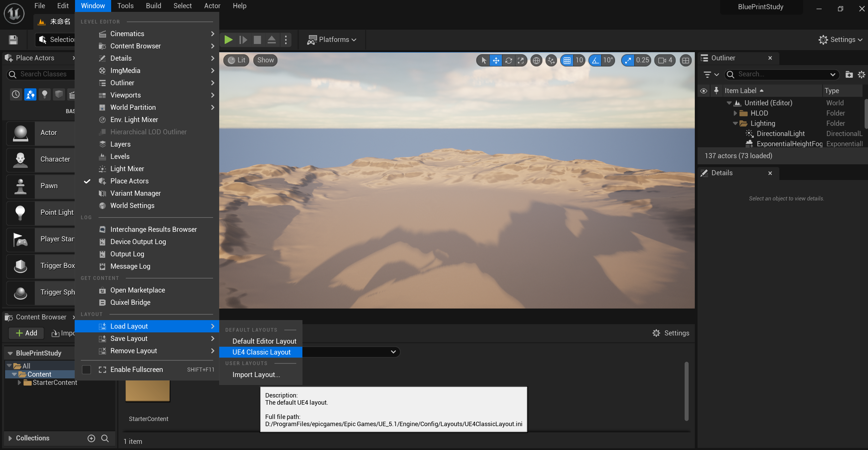Open Lit view mode menu

(237, 60)
